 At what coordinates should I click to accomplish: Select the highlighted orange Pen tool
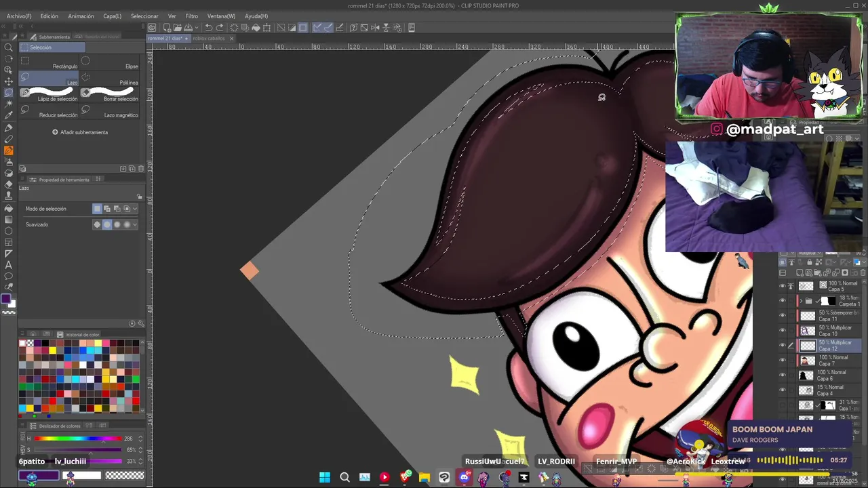click(x=8, y=150)
